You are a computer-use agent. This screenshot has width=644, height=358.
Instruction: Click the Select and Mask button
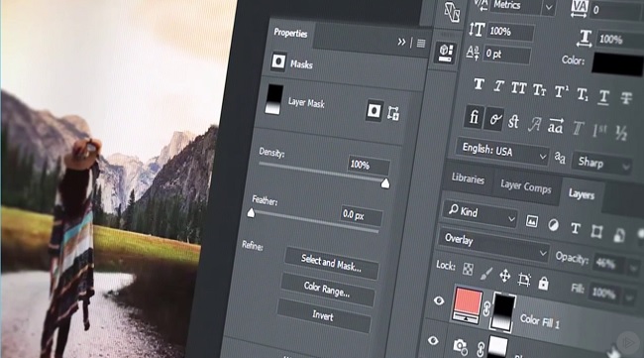coord(331,263)
